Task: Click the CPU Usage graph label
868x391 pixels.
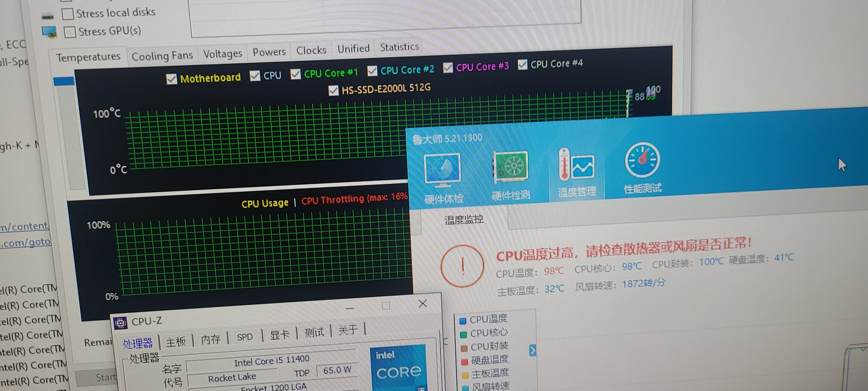Action: 265,204
